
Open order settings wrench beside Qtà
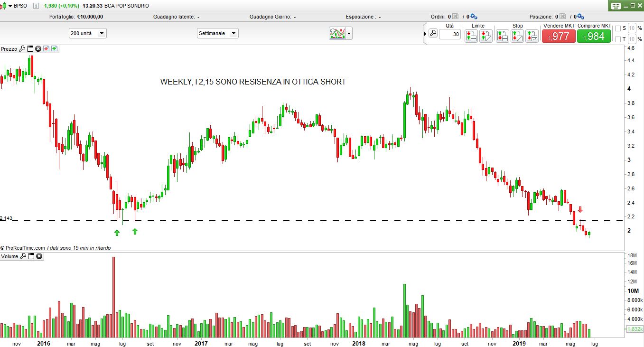(x=432, y=33)
